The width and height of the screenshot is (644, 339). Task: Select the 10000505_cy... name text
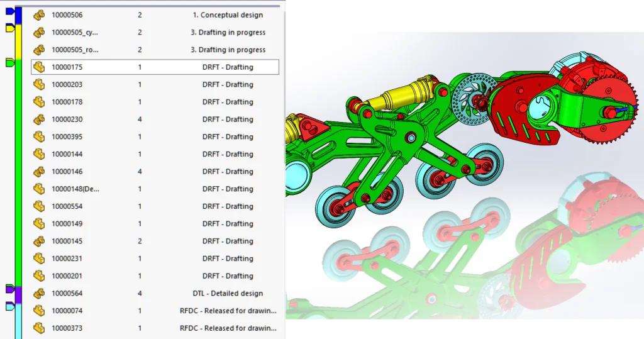point(75,33)
